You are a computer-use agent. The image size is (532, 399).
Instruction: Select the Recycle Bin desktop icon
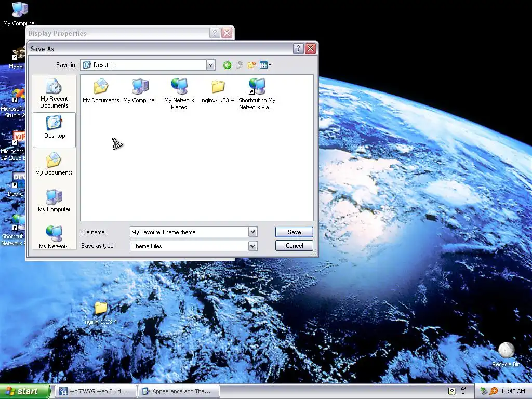[x=506, y=354]
